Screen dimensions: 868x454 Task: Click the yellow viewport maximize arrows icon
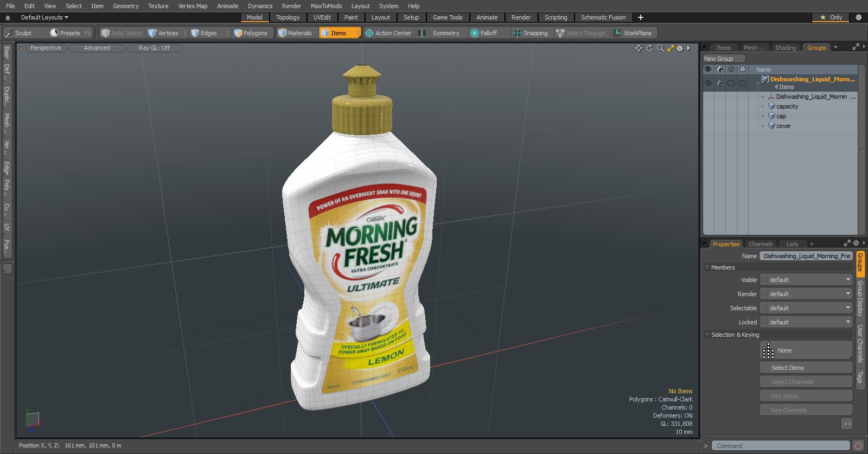pos(671,48)
